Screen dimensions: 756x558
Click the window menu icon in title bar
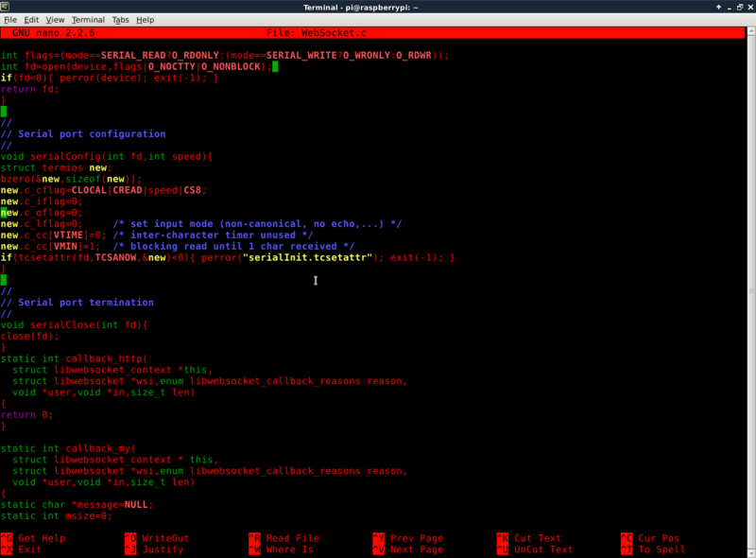click(x=8, y=7)
